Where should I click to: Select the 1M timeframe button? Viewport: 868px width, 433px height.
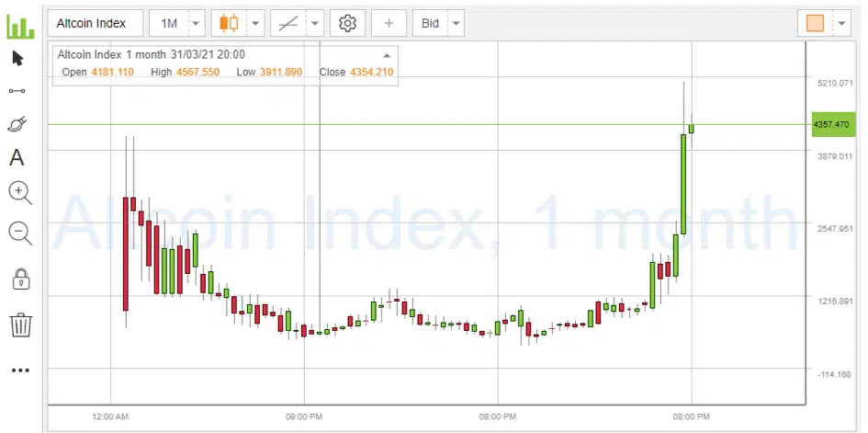[169, 23]
